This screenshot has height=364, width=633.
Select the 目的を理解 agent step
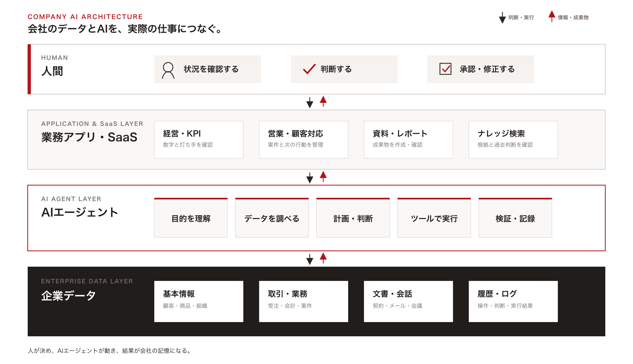click(191, 218)
